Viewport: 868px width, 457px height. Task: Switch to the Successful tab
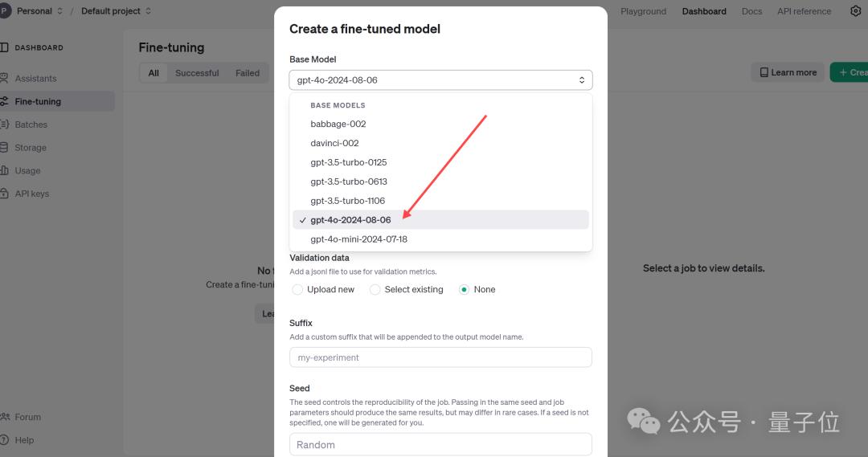coord(197,73)
